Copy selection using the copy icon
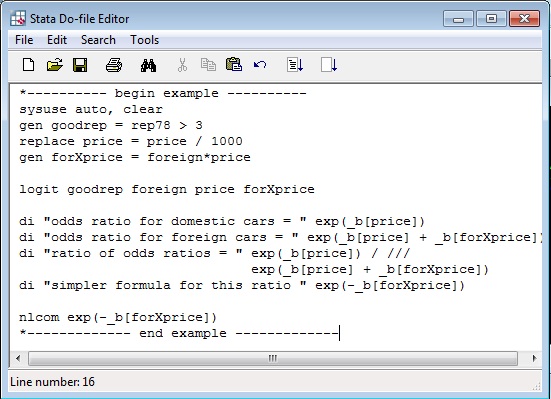This screenshot has width=551, height=399. click(208, 65)
